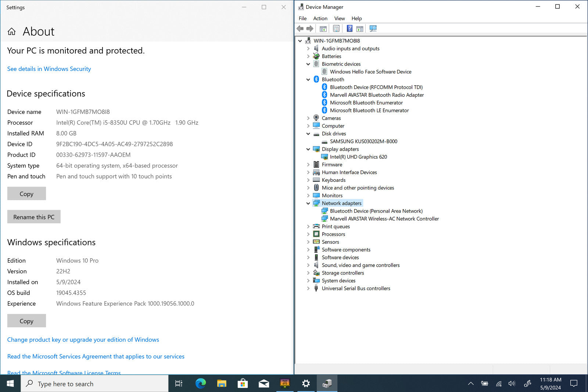Image resolution: width=588 pixels, height=392 pixels.
Task: Open the View menu in Device Manager
Action: pyautogui.click(x=340, y=18)
